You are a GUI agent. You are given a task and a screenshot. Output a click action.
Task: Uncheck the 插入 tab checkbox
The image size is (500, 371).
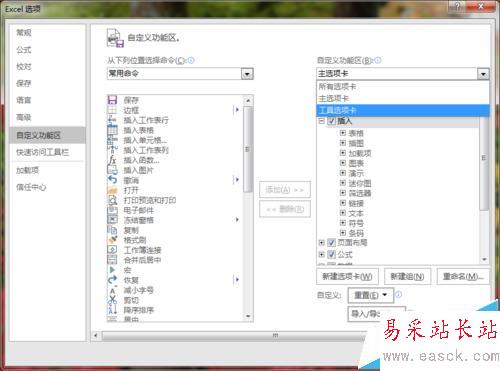click(x=331, y=121)
